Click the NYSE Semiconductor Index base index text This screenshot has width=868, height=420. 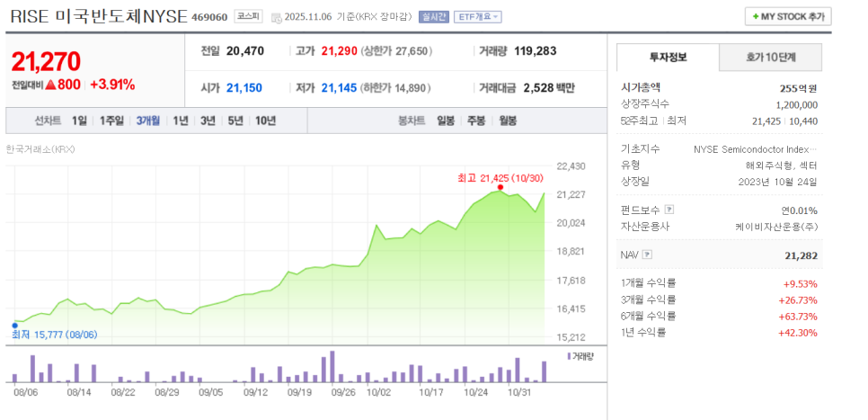[x=756, y=148]
